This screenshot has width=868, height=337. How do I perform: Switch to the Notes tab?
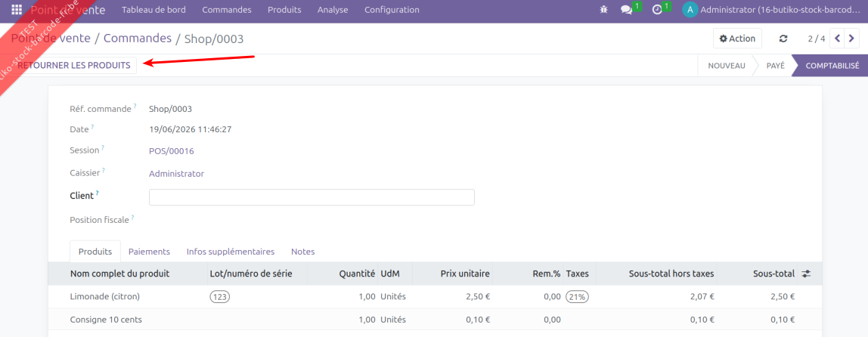(302, 252)
